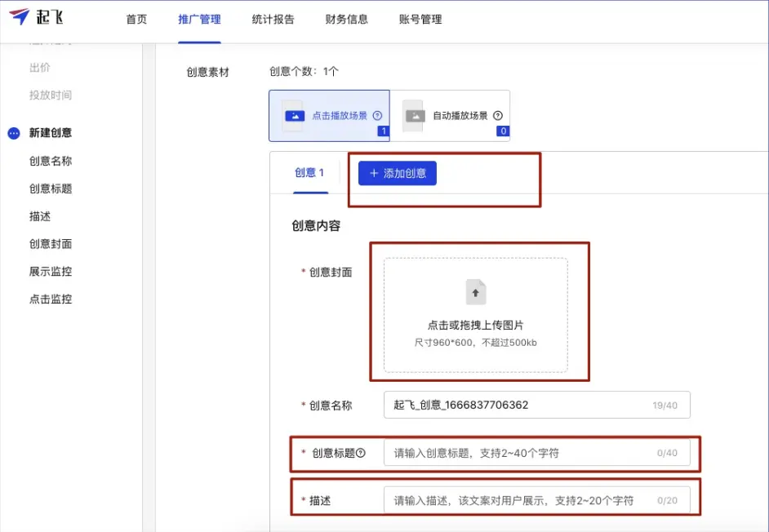Jump to 描述 in the sidebar

[x=40, y=216]
